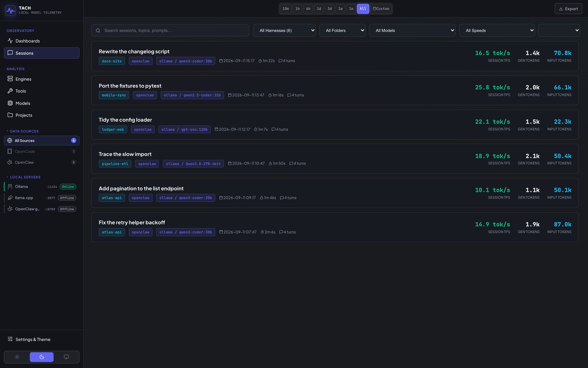
Task: Collapse the Data Sources section
Action: click(x=23, y=131)
